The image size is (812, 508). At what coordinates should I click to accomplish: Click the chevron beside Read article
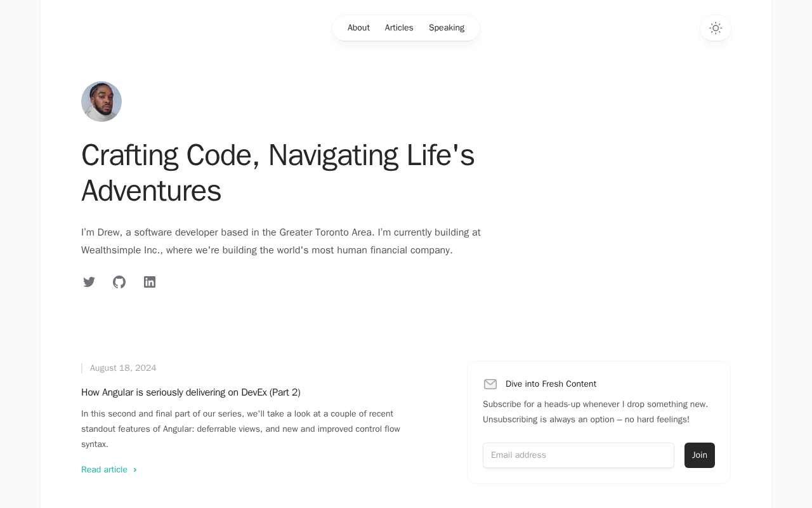(135, 470)
